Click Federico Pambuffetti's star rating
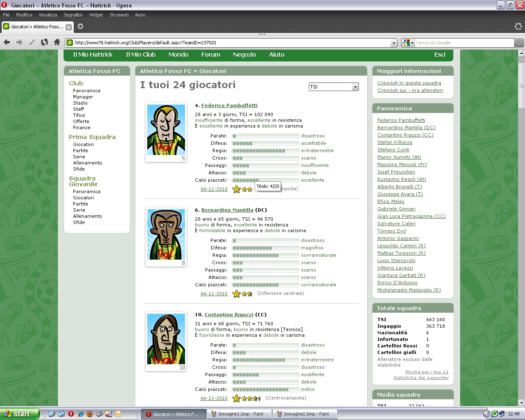Viewport: 525px width, 420px height. click(242, 189)
